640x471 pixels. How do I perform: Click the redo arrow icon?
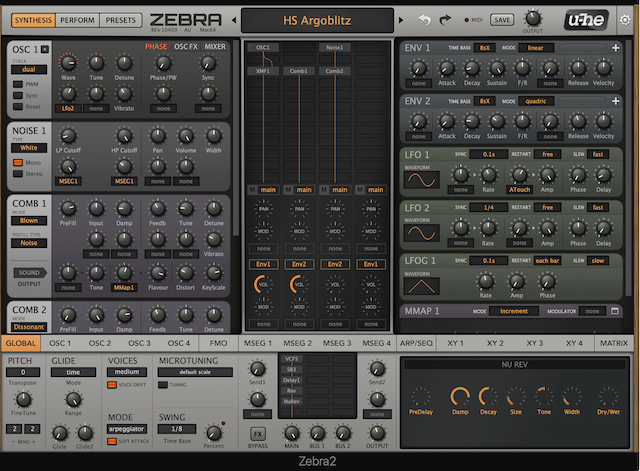click(x=445, y=19)
